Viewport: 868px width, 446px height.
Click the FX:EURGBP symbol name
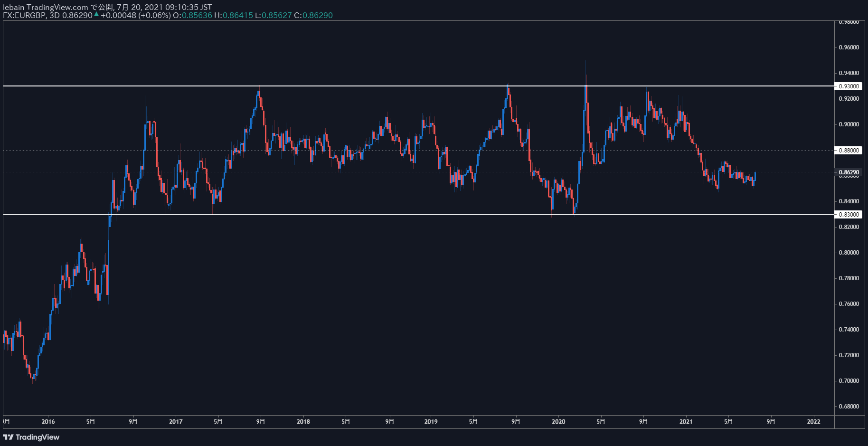tap(24, 15)
